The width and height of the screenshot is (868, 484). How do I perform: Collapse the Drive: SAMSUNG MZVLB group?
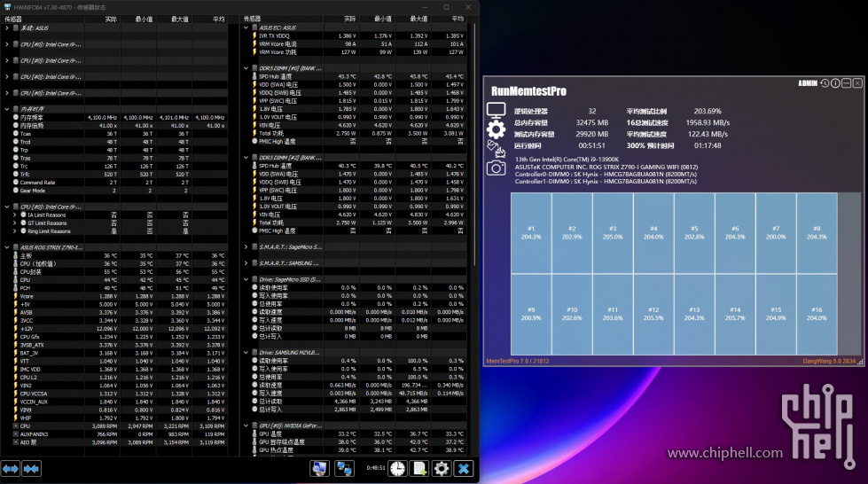click(246, 352)
